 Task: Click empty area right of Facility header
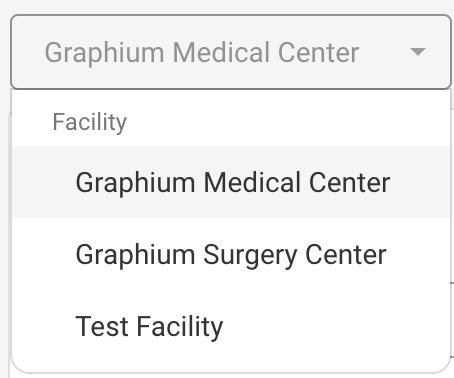[x=287, y=122]
